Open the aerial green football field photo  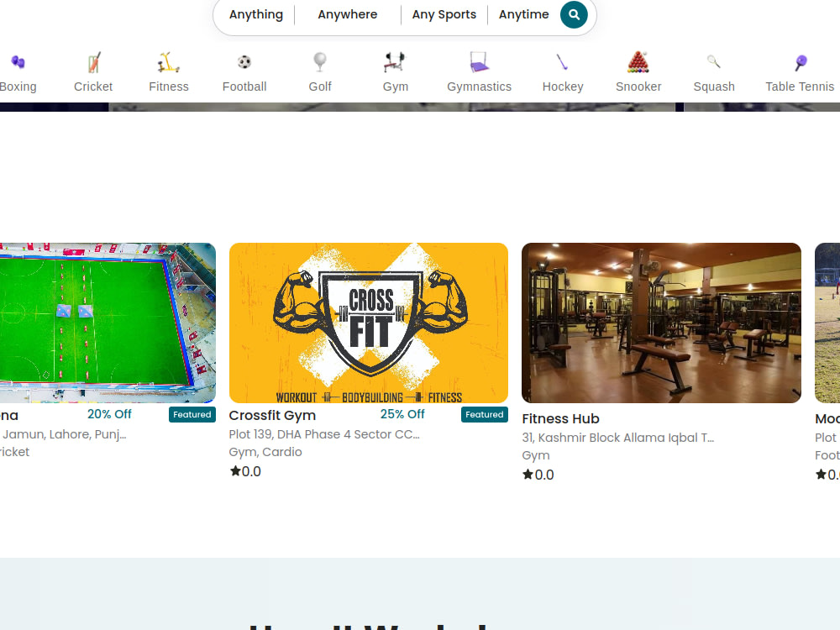point(108,323)
